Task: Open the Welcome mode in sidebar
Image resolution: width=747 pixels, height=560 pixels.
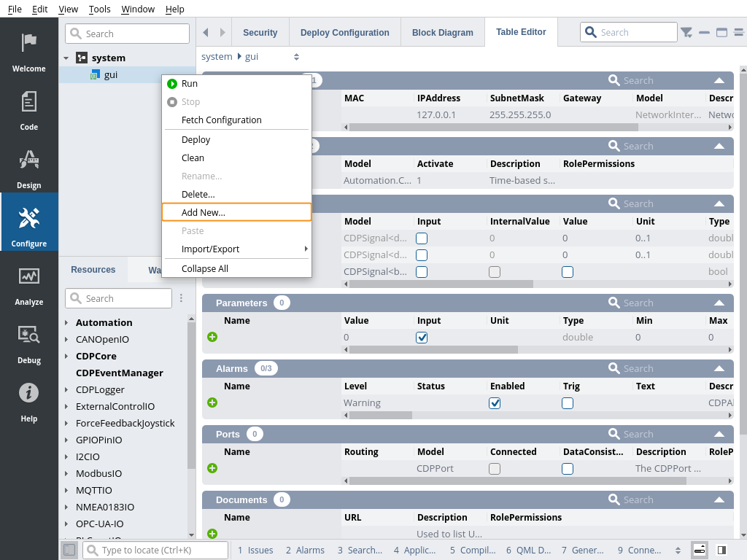Action: [29, 51]
